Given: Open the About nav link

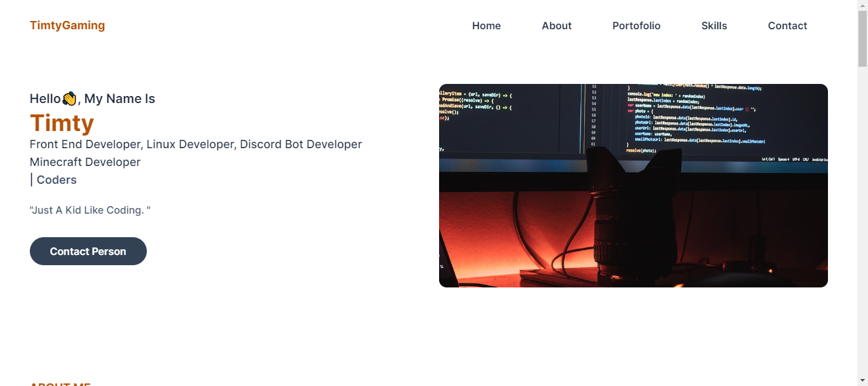Looking at the screenshot, I should tap(557, 26).
